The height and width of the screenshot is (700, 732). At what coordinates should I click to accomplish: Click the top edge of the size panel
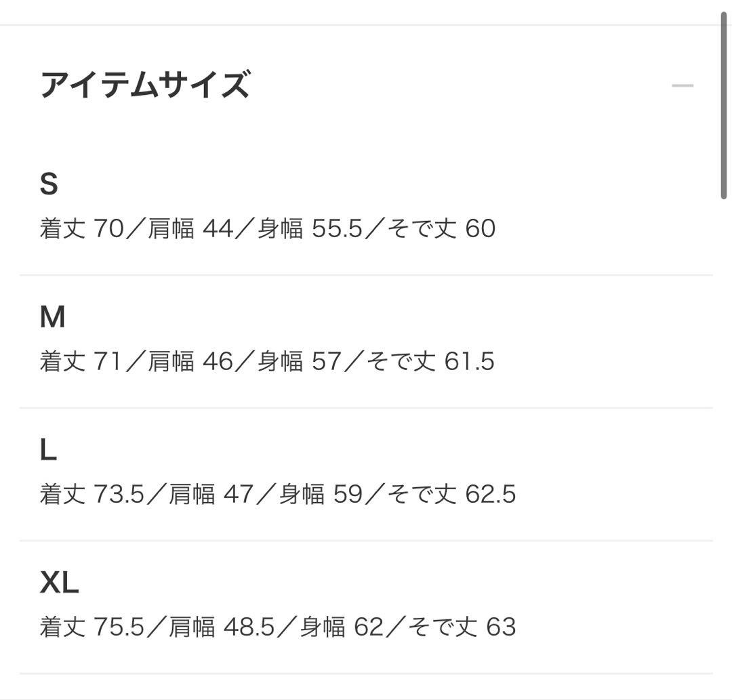[366, 25]
